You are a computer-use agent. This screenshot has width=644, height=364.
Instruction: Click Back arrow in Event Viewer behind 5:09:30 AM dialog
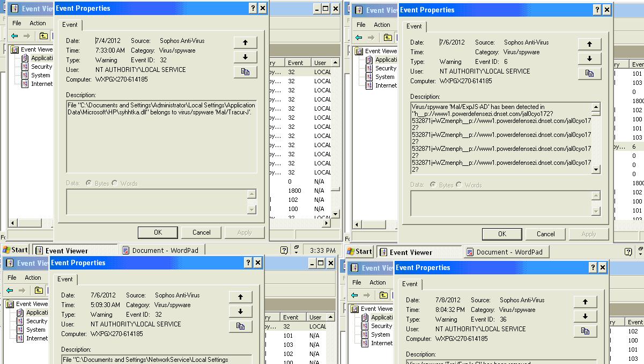[x=10, y=290]
